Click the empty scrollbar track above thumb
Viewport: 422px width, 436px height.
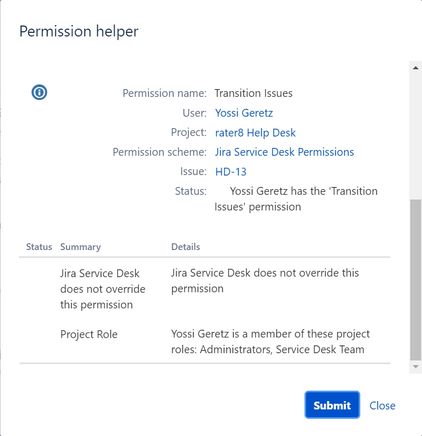[x=415, y=136]
